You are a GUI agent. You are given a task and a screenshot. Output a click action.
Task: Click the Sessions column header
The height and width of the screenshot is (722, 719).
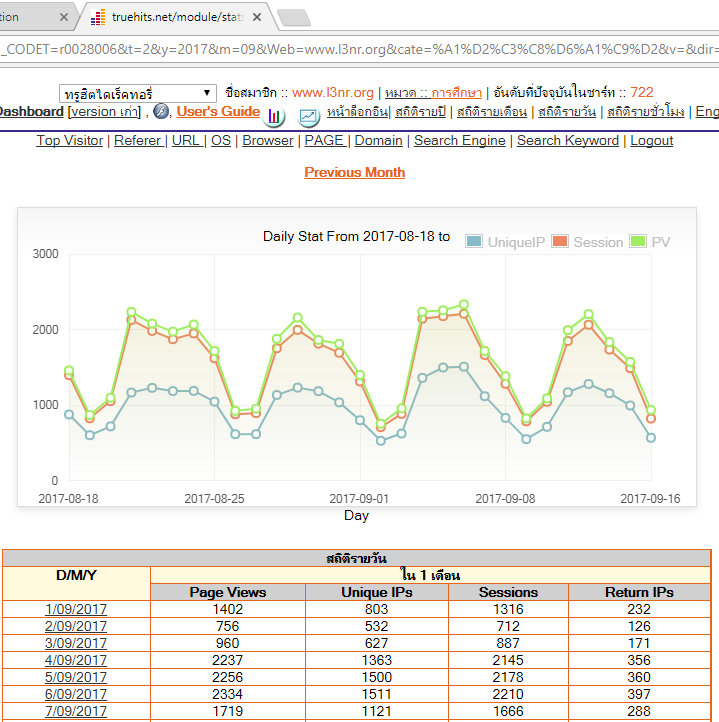click(508, 592)
